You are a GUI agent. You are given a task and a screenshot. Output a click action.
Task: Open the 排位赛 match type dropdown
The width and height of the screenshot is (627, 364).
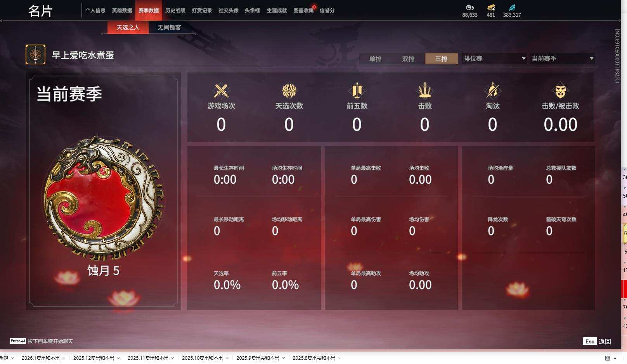coord(494,59)
